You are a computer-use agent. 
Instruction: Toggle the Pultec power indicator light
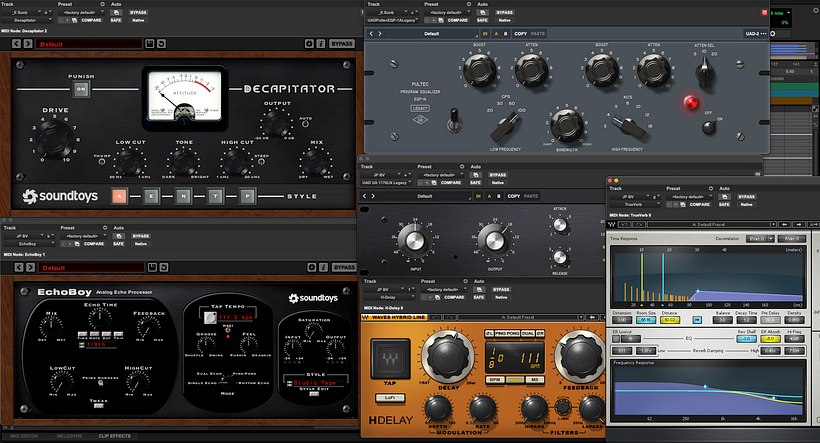point(688,102)
